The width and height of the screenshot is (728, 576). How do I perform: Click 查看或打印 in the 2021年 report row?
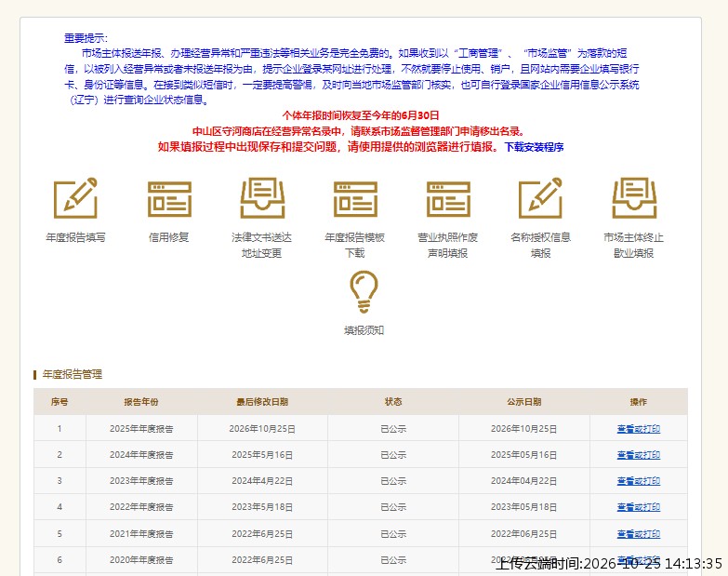[639, 534]
